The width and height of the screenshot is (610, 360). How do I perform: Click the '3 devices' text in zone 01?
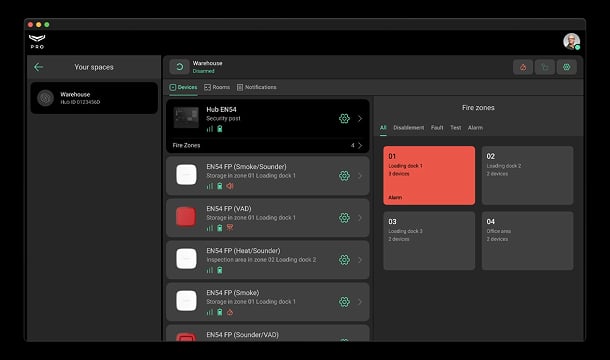(399, 174)
